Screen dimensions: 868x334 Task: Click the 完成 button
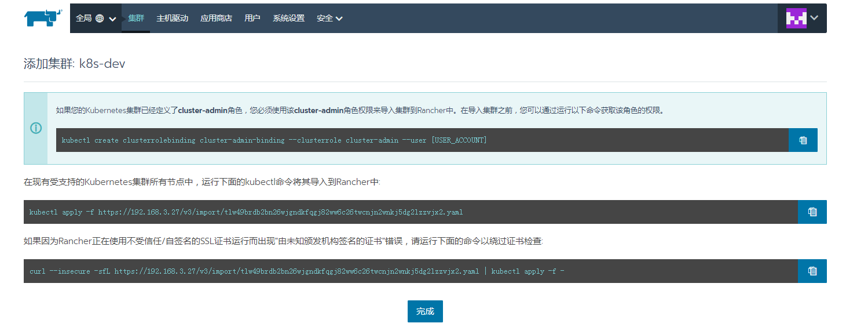tap(425, 311)
